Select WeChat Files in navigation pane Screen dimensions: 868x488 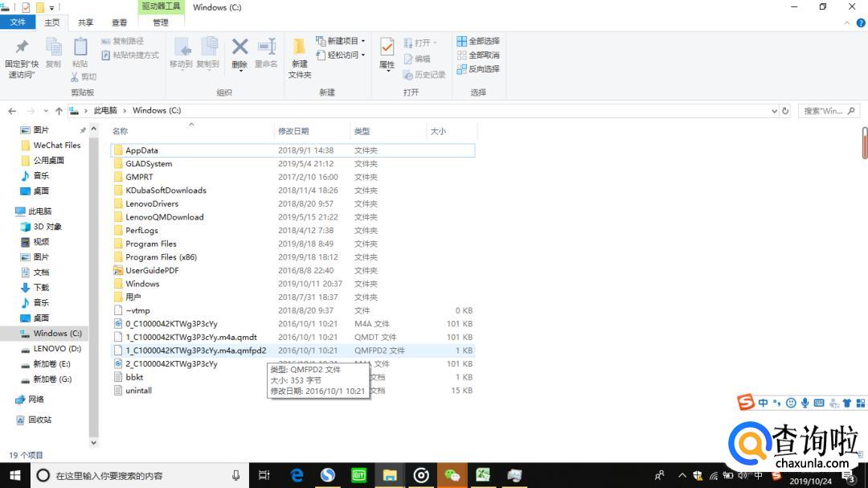pos(51,146)
